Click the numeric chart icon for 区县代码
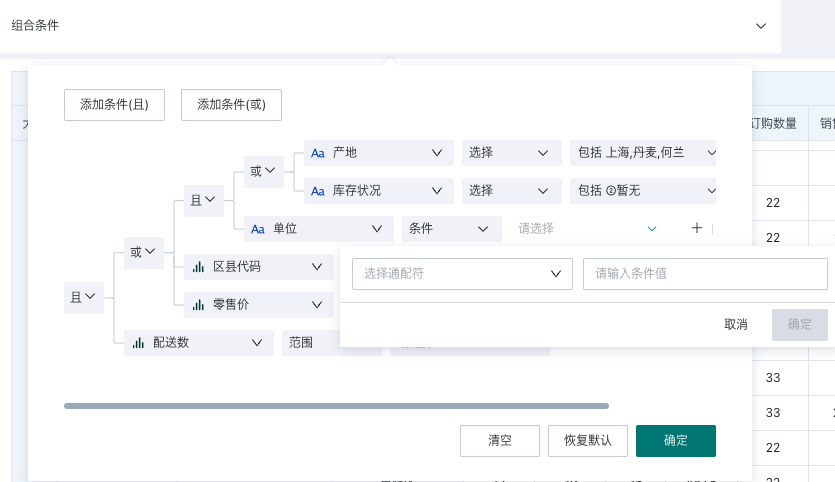Image resolution: width=835 pixels, height=482 pixels. (x=198, y=267)
